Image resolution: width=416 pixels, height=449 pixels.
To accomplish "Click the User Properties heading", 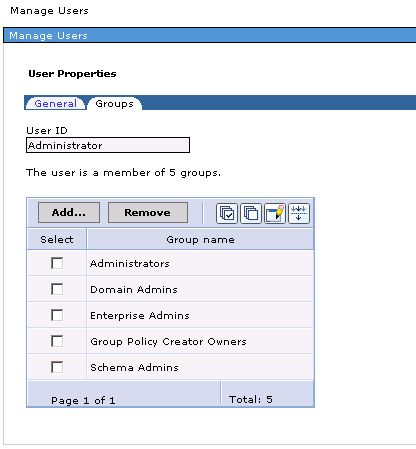I will 72,74.
